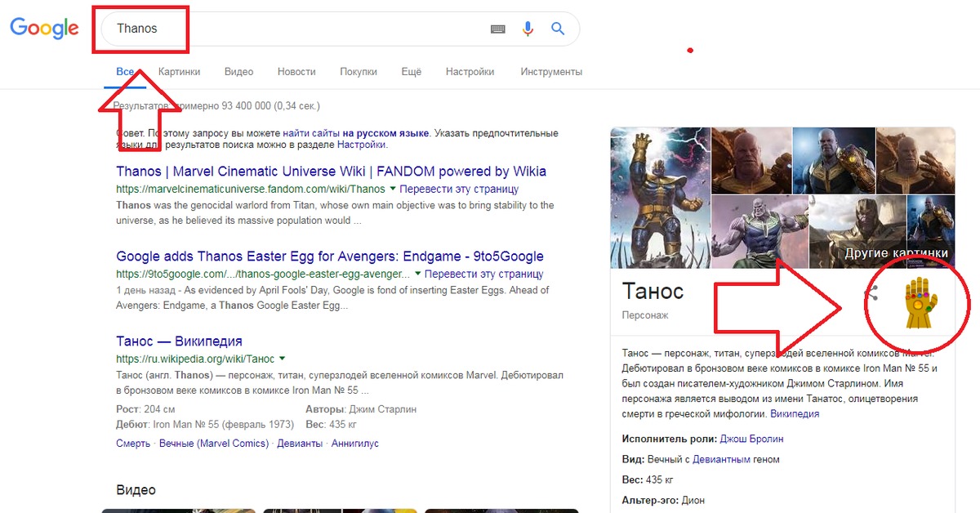Click the Google logo

coord(44,29)
